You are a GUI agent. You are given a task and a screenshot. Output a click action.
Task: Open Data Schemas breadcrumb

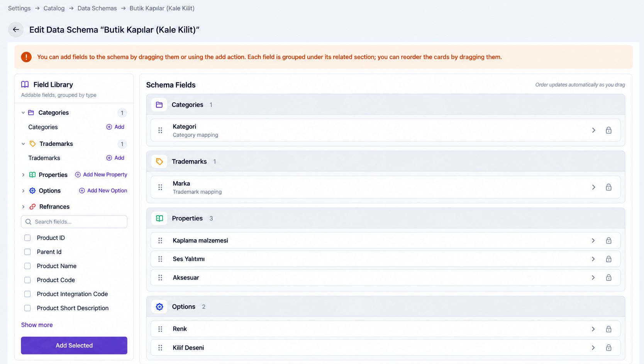pyautogui.click(x=97, y=8)
